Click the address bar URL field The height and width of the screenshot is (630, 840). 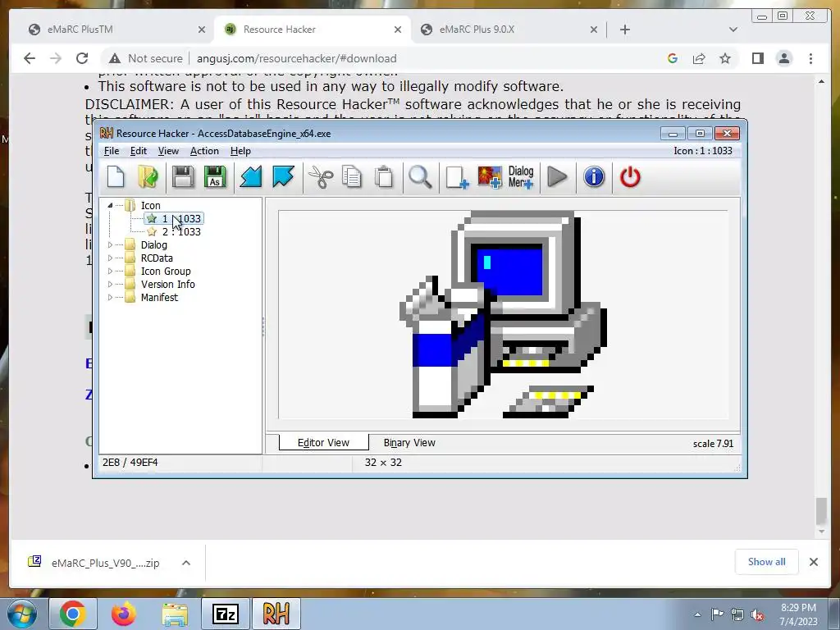pyautogui.click(x=296, y=58)
